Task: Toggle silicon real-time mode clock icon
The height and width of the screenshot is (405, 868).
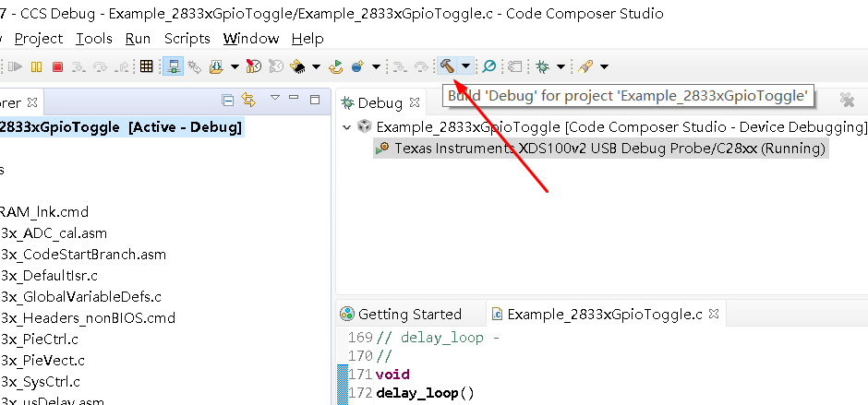Action: (x=254, y=66)
